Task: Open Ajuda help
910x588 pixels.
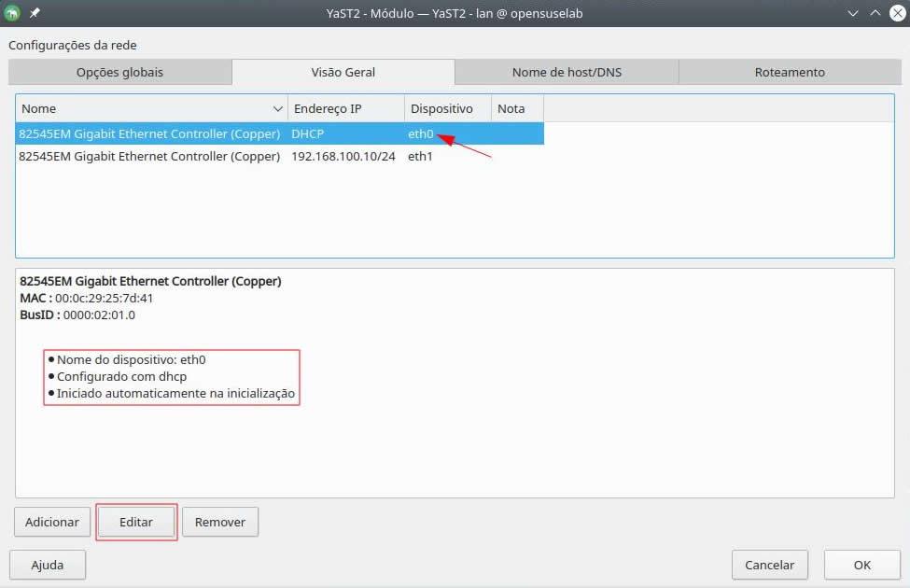Action: [x=48, y=565]
